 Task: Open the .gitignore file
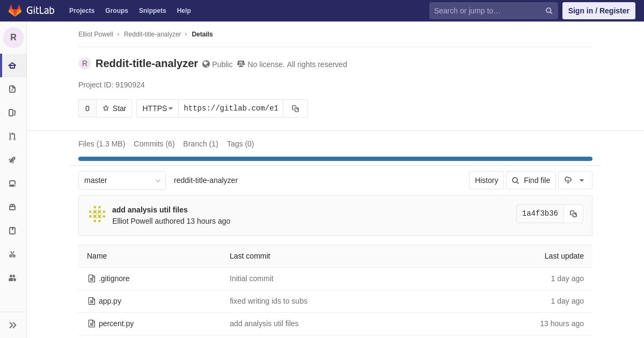(x=114, y=278)
